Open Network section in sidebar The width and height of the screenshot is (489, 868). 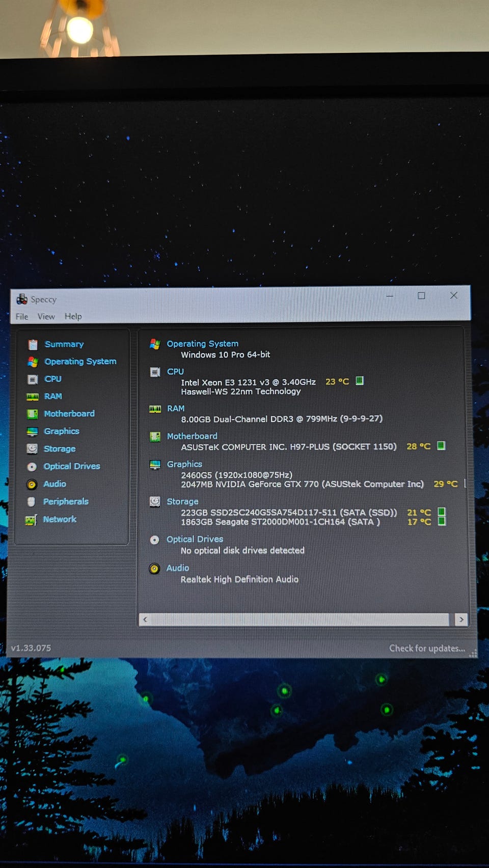(60, 519)
